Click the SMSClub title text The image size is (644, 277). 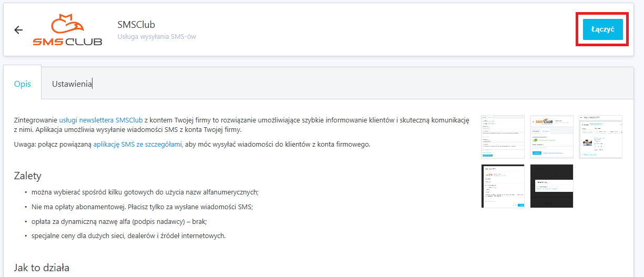136,25
